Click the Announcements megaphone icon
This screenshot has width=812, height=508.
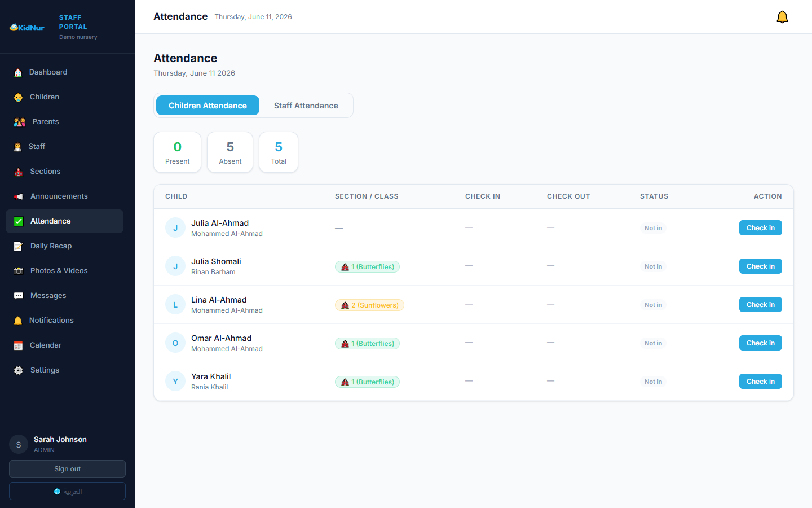[19, 196]
